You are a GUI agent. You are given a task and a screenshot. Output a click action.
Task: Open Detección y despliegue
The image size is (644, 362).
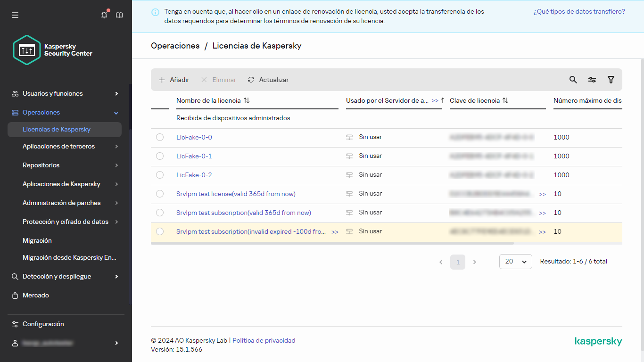(56, 276)
